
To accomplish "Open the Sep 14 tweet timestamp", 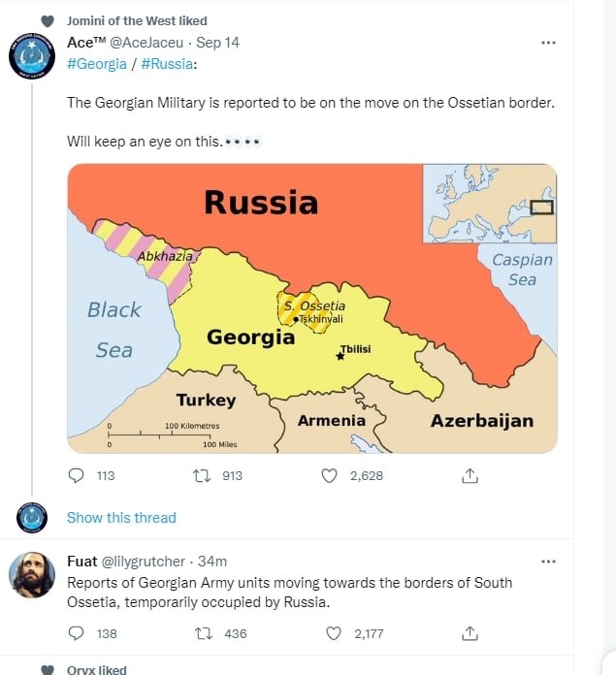I will click(218, 43).
